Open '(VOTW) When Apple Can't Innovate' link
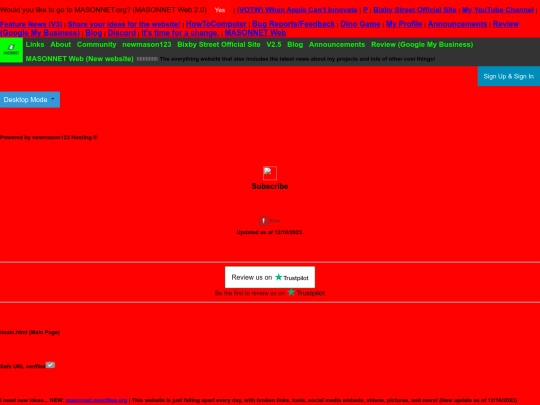This screenshot has height=405, width=540. [x=297, y=10]
